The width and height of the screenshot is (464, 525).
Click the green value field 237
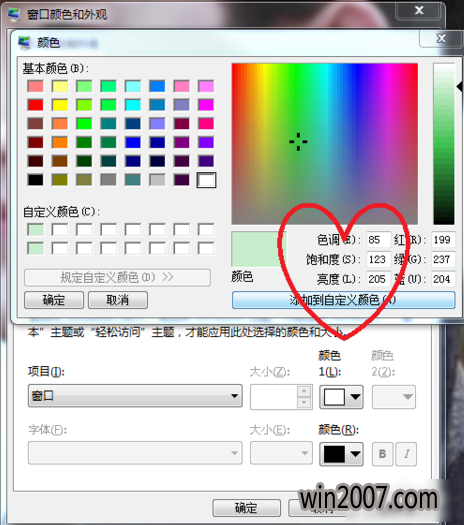[x=443, y=259]
